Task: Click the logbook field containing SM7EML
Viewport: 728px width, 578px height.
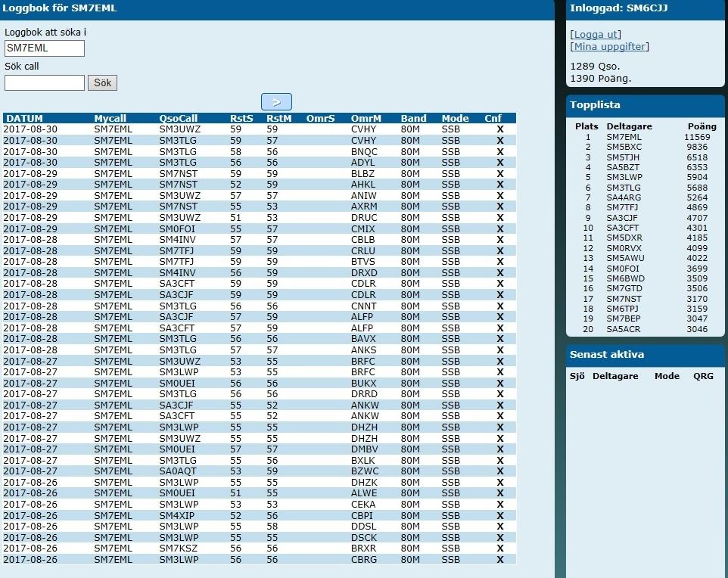Action: [x=45, y=48]
